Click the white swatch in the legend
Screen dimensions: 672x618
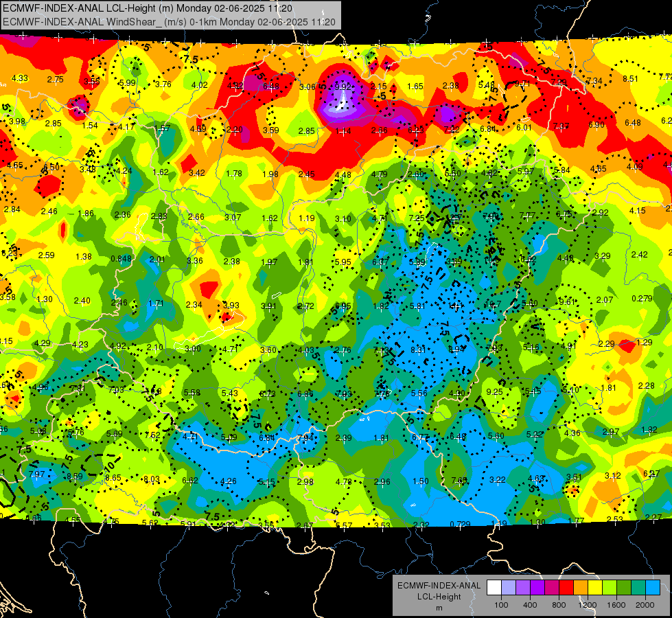pyautogui.click(x=494, y=588)
